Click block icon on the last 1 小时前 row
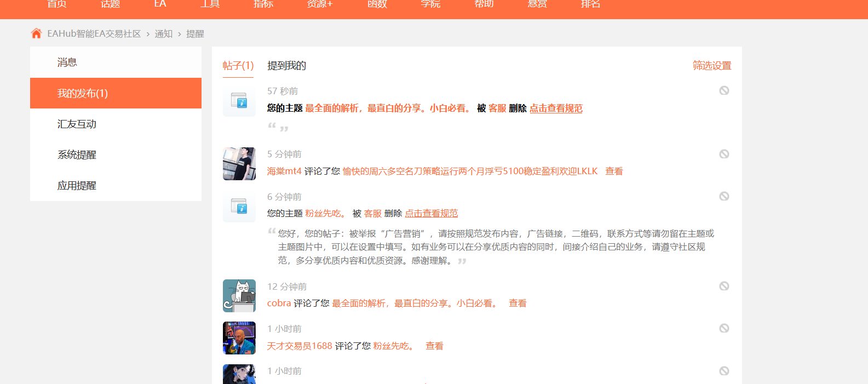868x384 pixels. click(724, 371)
